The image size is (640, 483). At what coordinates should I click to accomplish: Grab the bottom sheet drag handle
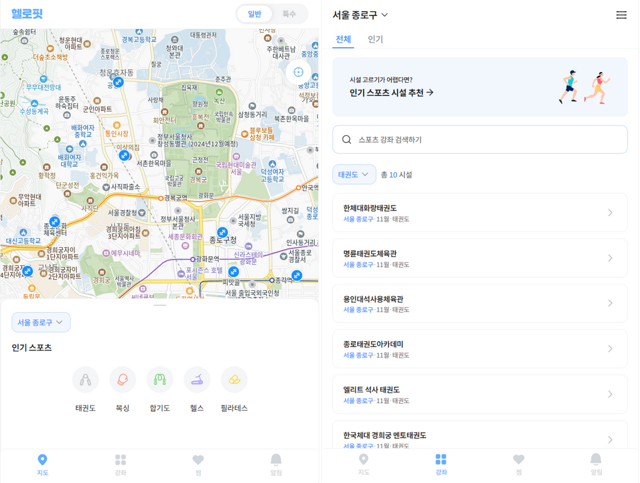pos(160,305)
